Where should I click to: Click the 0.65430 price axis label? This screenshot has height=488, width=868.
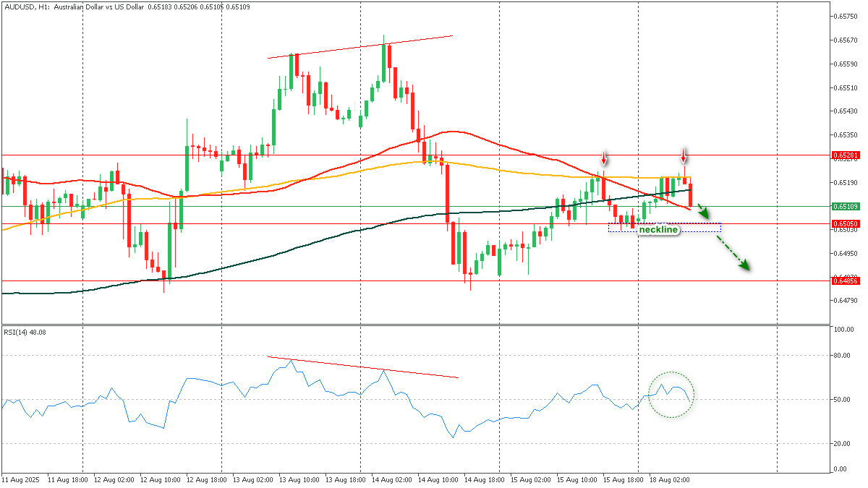(845, 111)
